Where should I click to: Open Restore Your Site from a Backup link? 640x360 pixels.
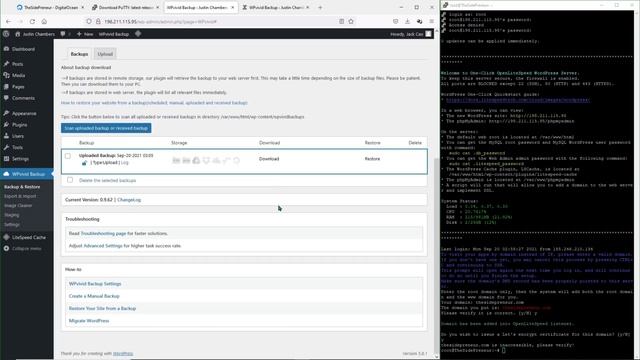point(102,309)
